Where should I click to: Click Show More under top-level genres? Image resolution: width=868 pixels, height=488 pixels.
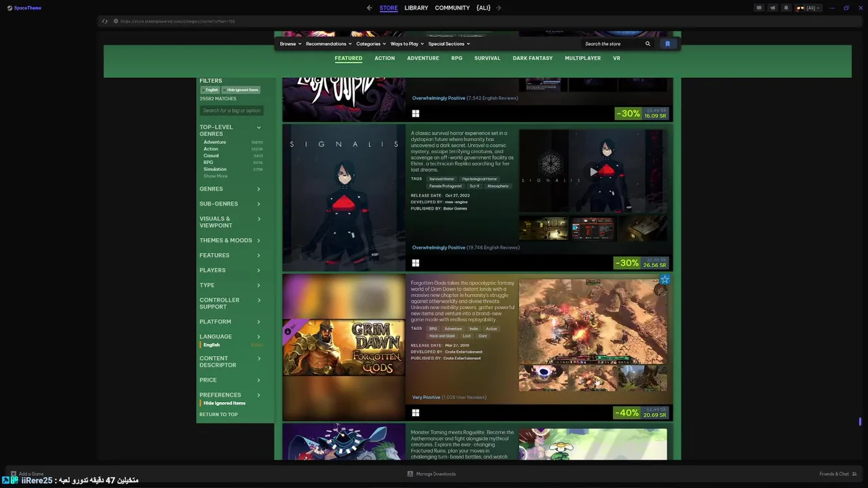point(216,176)
